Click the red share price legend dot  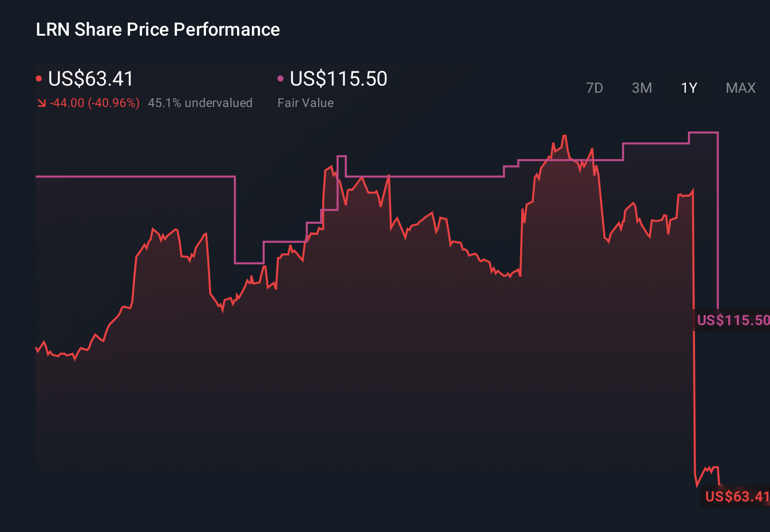39,77
